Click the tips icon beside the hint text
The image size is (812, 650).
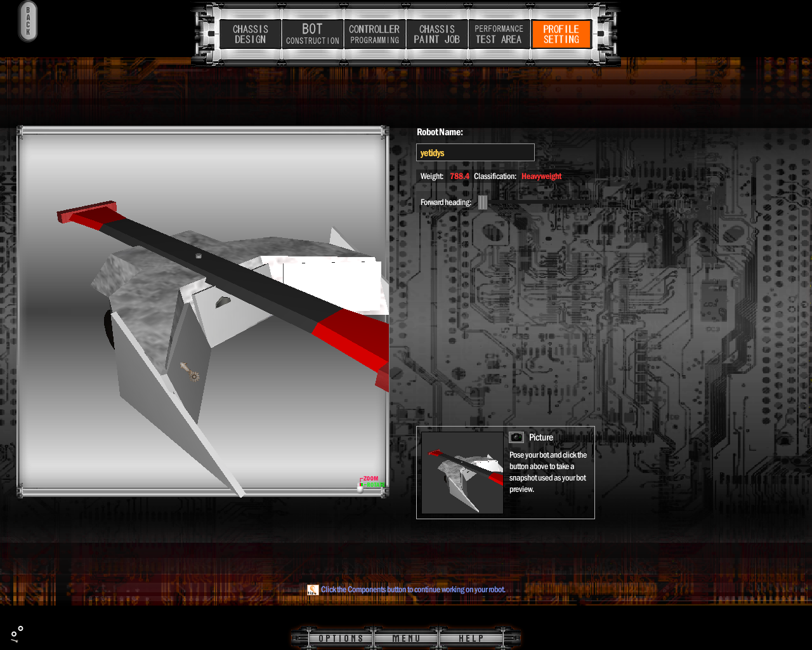(x=313, y=590)
